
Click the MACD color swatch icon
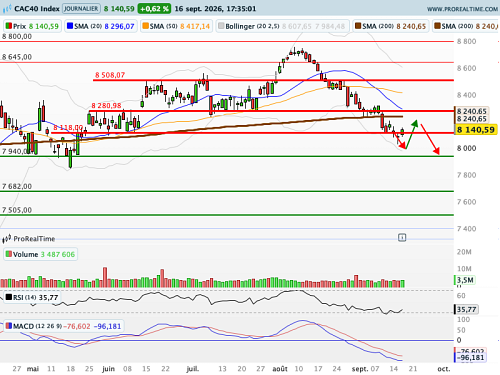pyautogui.click(x=9, y=326)
